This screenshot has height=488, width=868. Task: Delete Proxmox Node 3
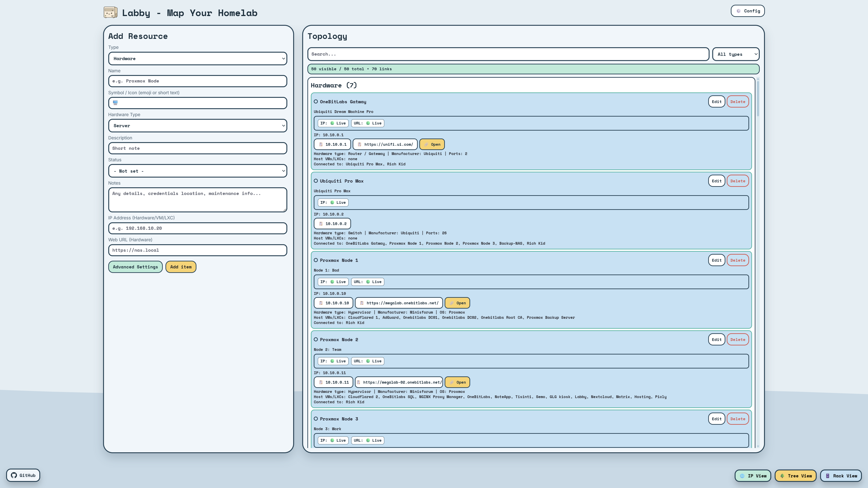738,419
